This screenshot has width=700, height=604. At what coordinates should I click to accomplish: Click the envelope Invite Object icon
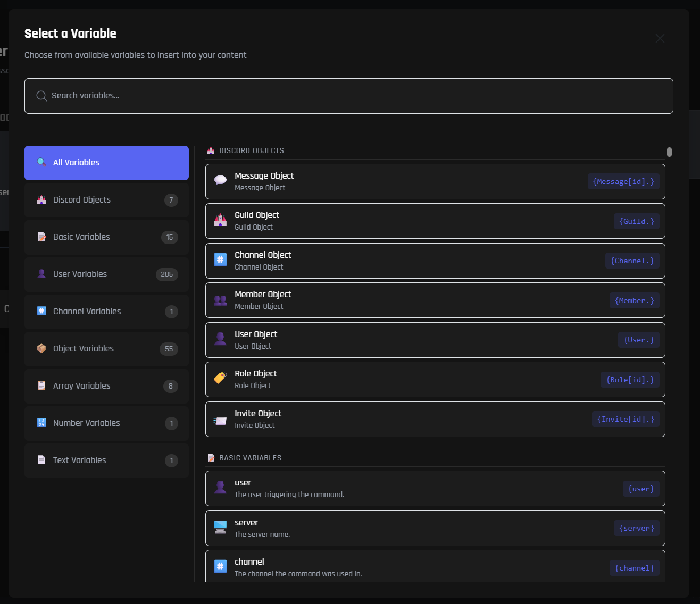coord(220,420)
